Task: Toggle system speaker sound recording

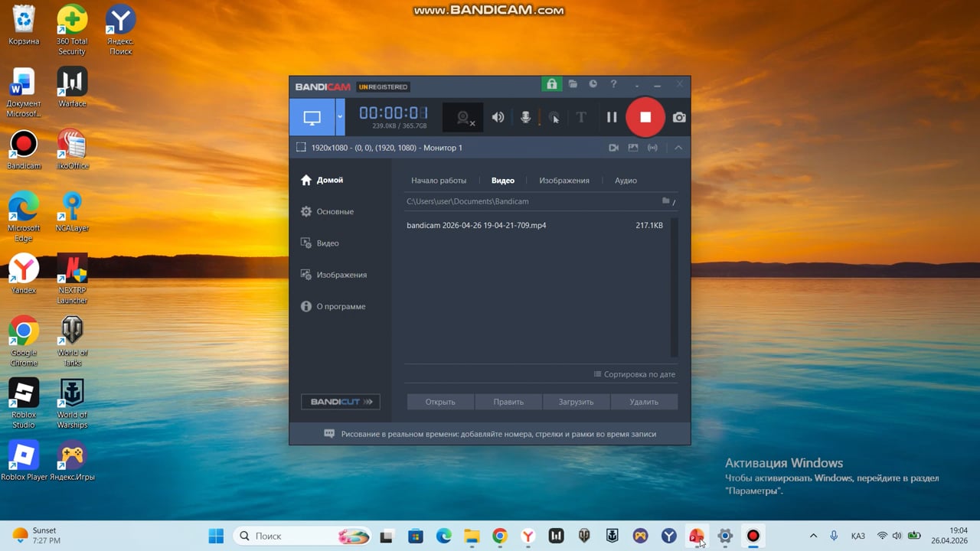Action: [x=498, y=117]
